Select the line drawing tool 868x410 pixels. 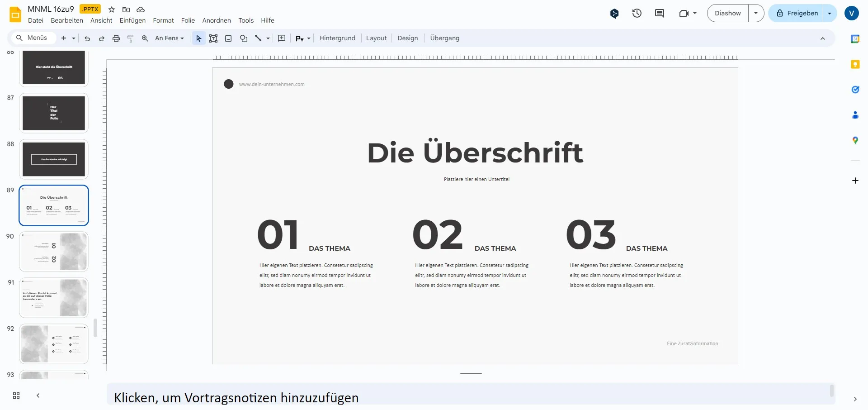tap(258, 38)
